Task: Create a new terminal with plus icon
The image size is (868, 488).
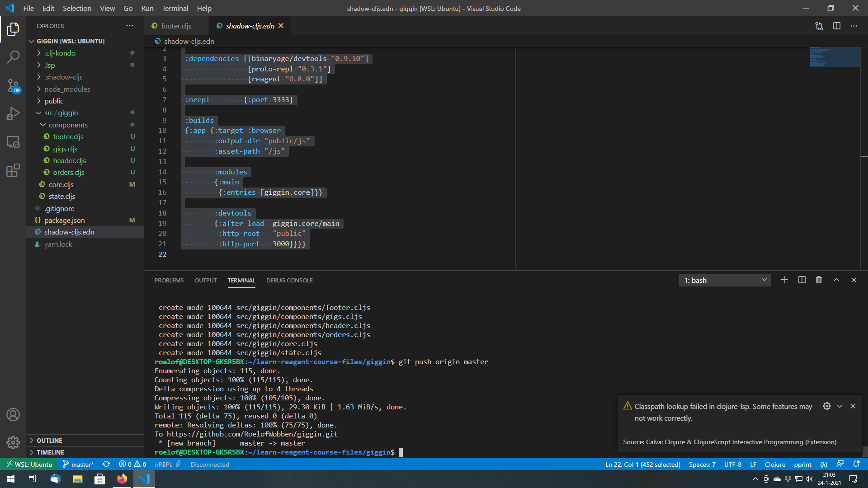Action: 784,280
